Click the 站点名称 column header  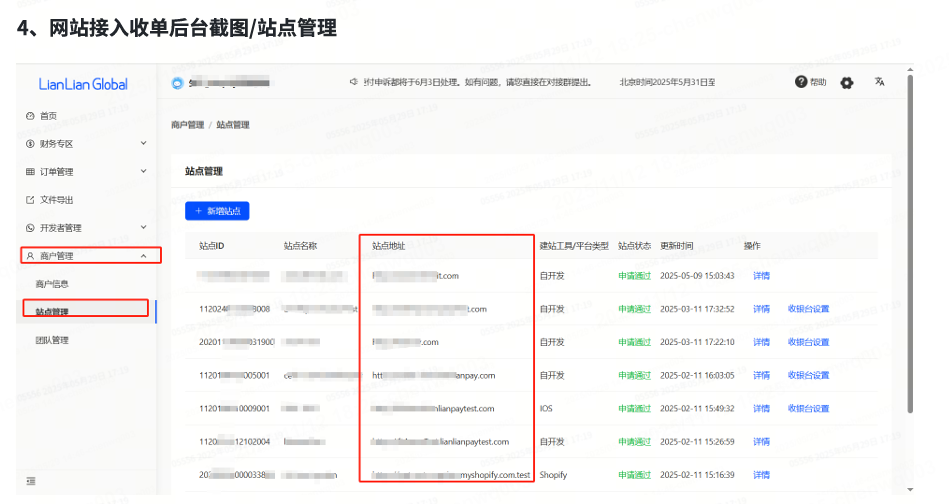(300, 246)
